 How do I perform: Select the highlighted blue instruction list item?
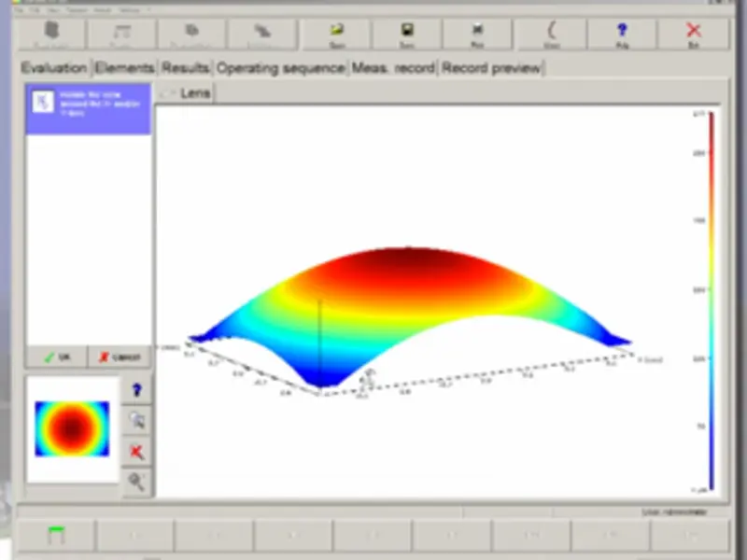tap(89, 108)
